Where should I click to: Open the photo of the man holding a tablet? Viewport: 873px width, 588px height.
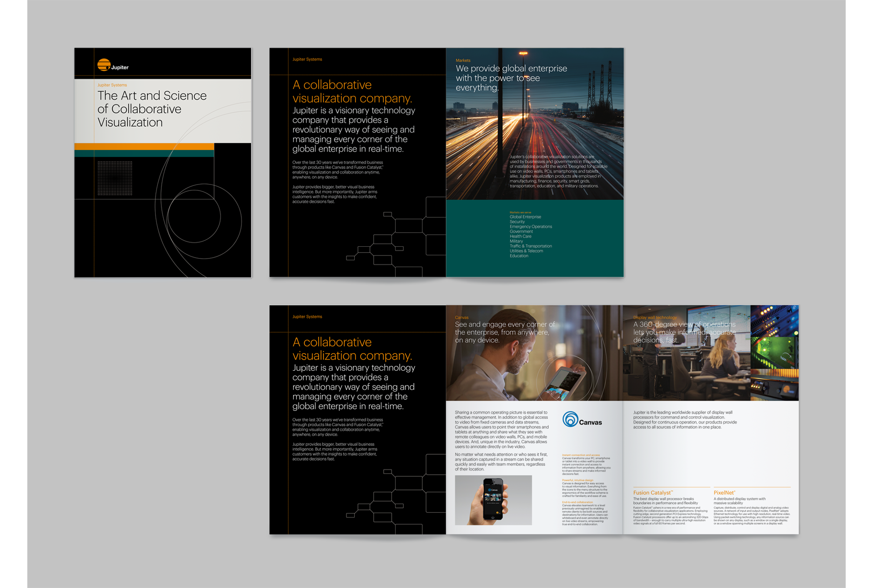coord(534,353)
